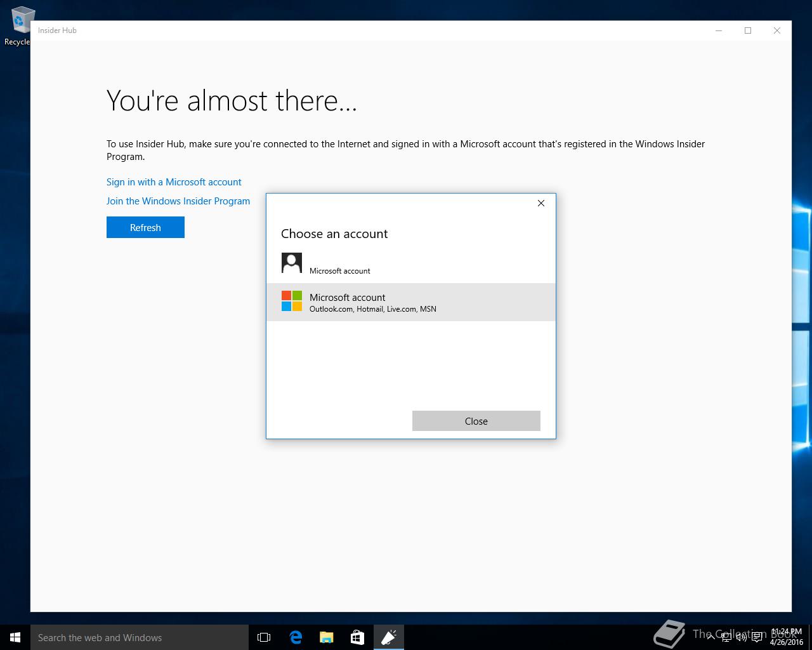Open Recycle Bin desktop icon
Screen dimensions: 812x650
tap(19, 25)
